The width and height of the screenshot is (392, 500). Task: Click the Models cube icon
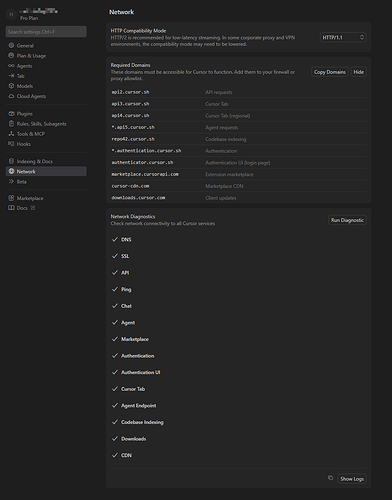point(11,86)
